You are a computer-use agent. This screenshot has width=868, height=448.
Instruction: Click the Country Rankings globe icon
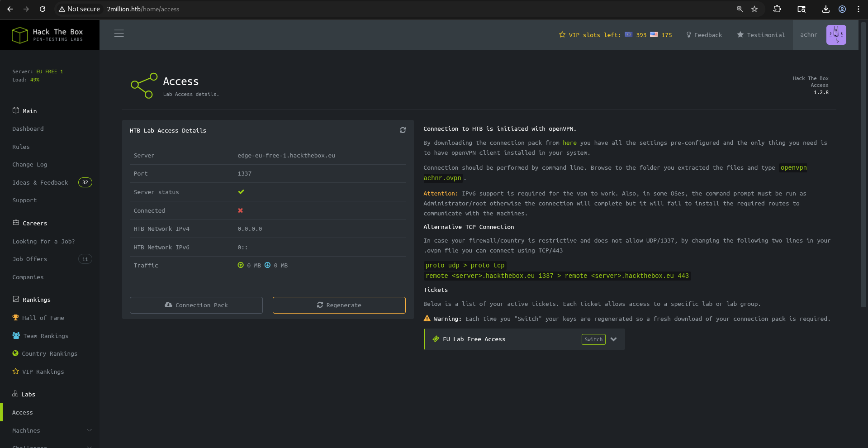click(15, 353)
